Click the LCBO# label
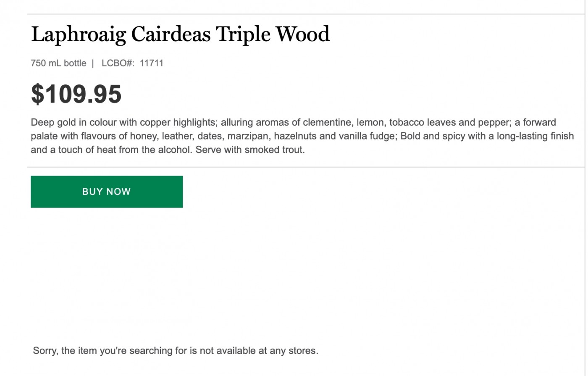 pos(118,63)
